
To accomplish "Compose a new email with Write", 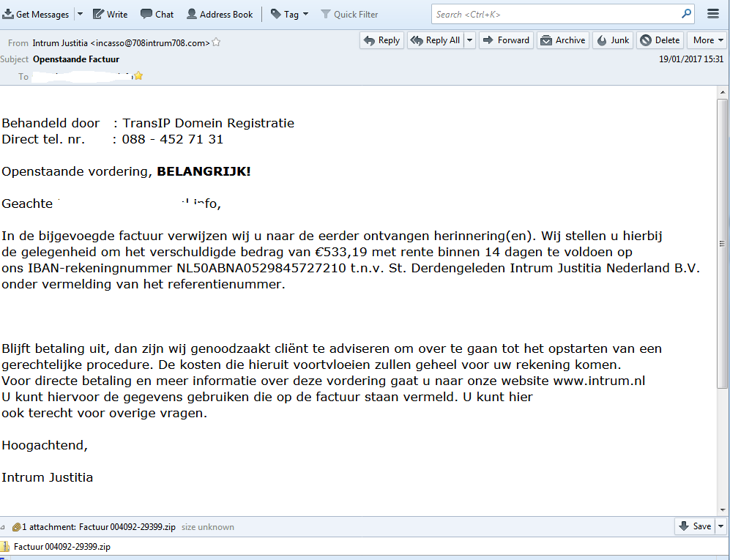I will [110, 15].
